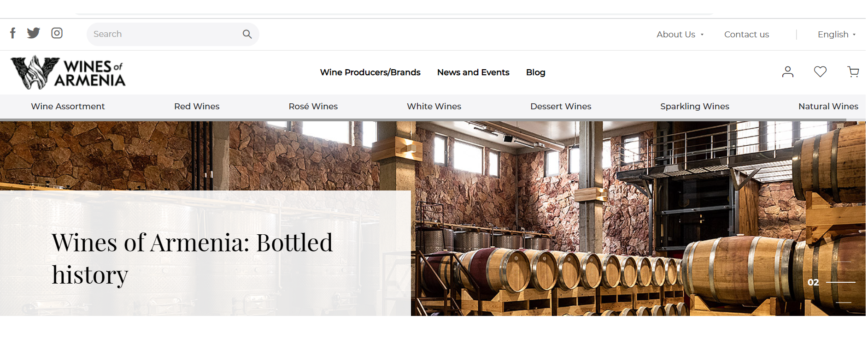Open the shopping cart icon
The width and height of the screenshot is (868, 339).
pos(853,71)
